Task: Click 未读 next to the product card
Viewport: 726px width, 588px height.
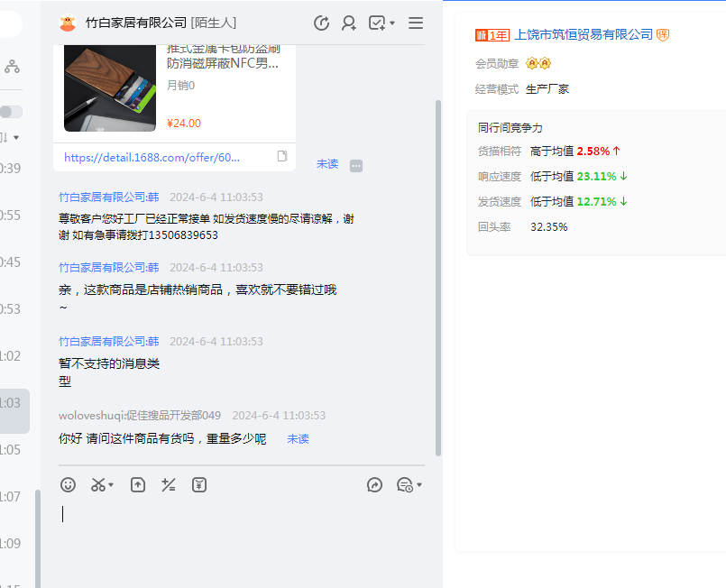Action: [x=327, y=164]
